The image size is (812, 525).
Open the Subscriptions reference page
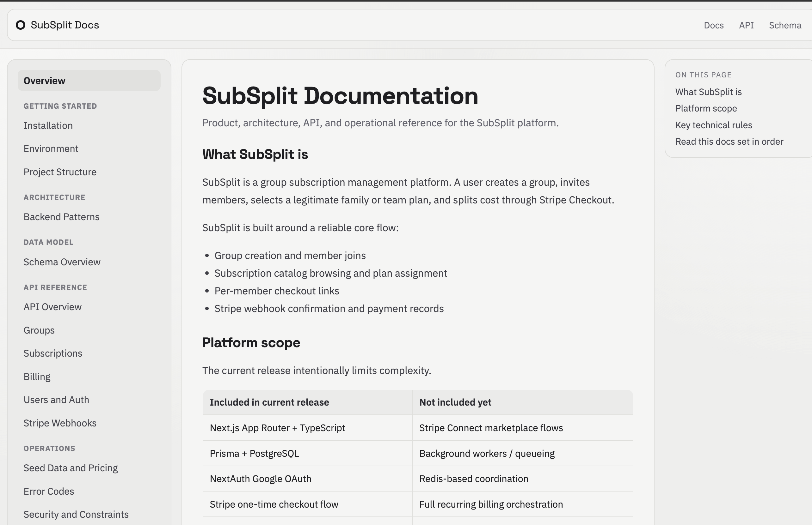click(53, 353)
